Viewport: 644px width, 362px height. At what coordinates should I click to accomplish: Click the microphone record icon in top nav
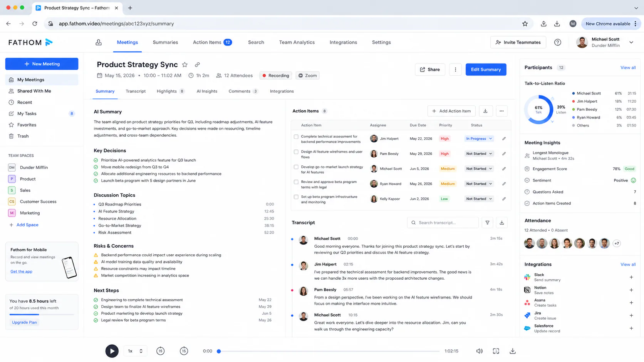(x=99, y=42)
